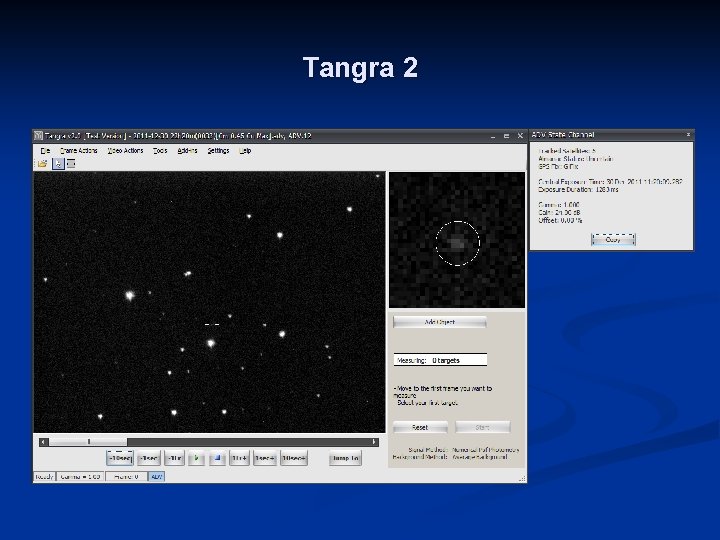Click the open file folder icon

(43, 163)
